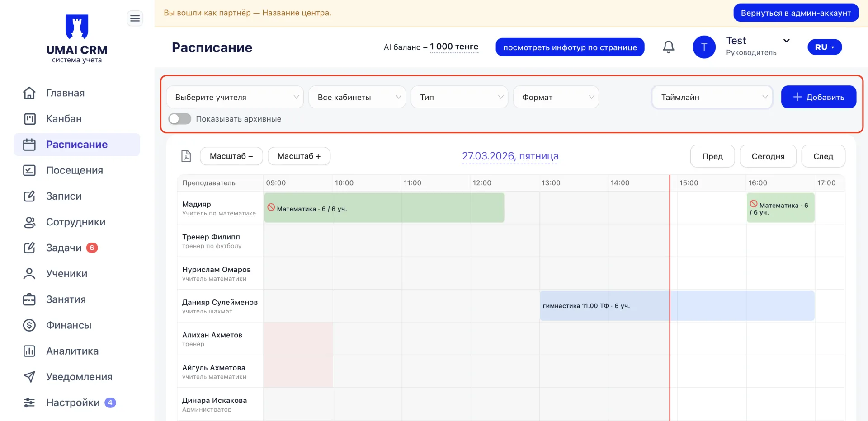The width and height of the screenshot is (868, 421).
Task: Click the Масштаб + button
Action: [x=299, y=156]
